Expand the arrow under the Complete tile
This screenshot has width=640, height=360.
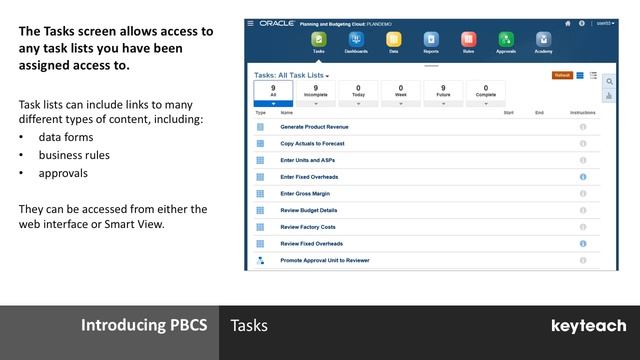tap(486, 104)
